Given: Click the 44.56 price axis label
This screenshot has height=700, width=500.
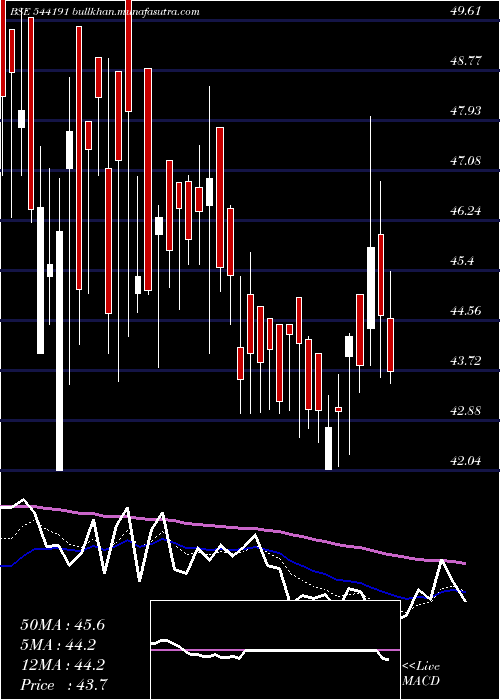Looking at the screenshot, I should point(466,311).
